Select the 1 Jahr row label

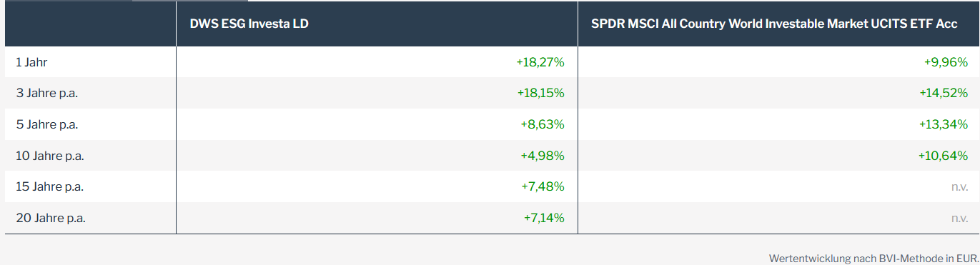(31, 63)
